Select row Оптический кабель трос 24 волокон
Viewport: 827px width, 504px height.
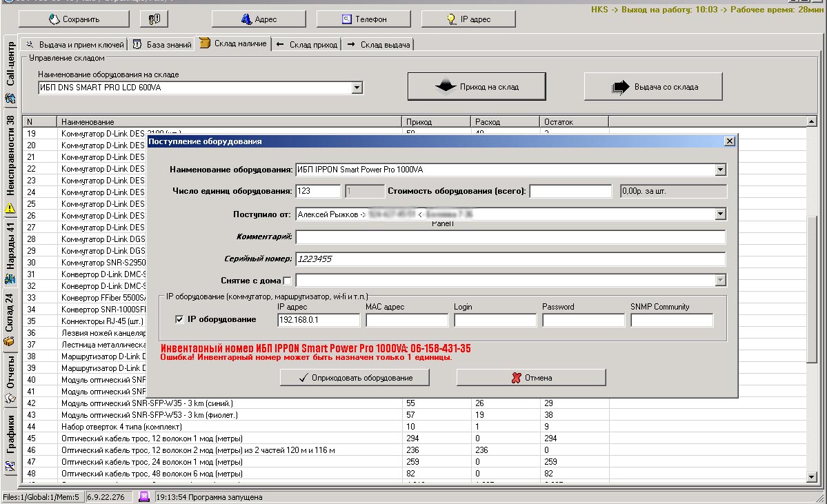[x=414, y=462]
